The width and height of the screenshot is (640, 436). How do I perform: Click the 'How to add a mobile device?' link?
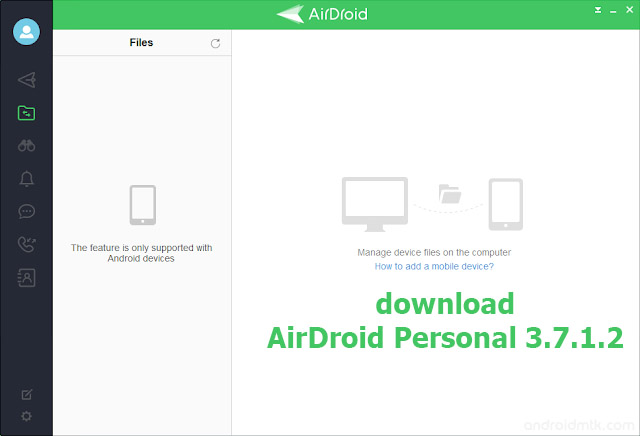434,266
